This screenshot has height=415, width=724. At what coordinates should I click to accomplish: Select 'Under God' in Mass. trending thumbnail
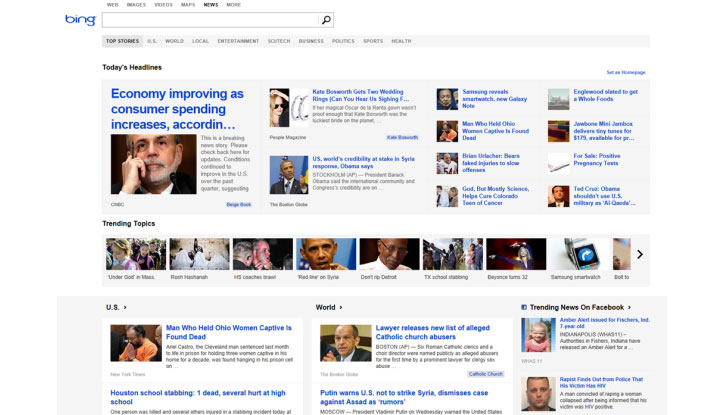point(136,254)
